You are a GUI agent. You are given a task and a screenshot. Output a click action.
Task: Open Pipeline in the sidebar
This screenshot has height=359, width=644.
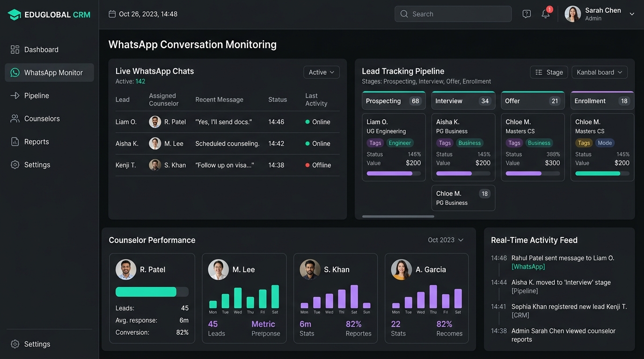[49, 95]
